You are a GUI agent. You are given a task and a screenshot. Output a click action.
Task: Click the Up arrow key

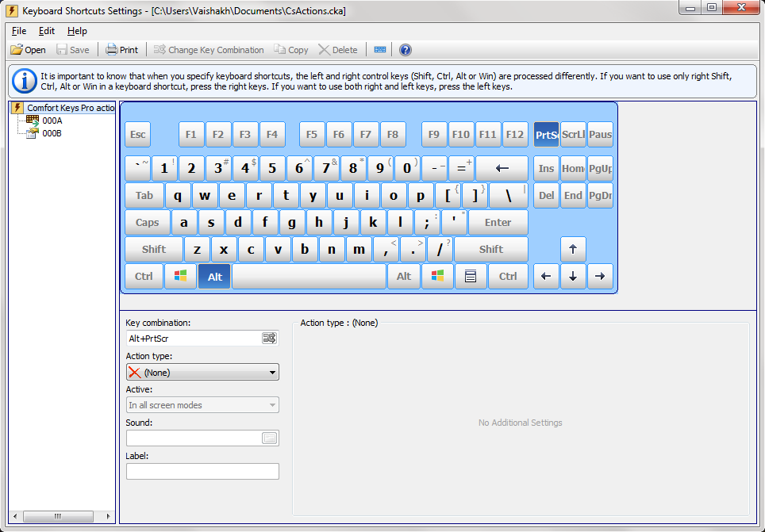[x=573, y=249]
